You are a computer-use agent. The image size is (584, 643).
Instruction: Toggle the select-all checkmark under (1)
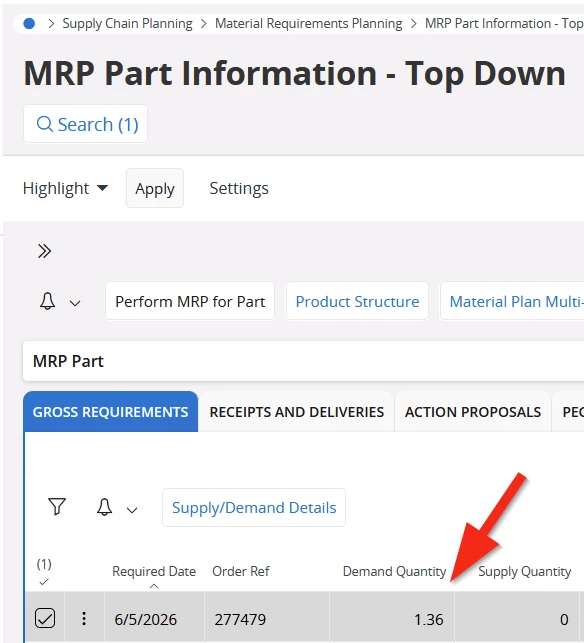(44, 581)
